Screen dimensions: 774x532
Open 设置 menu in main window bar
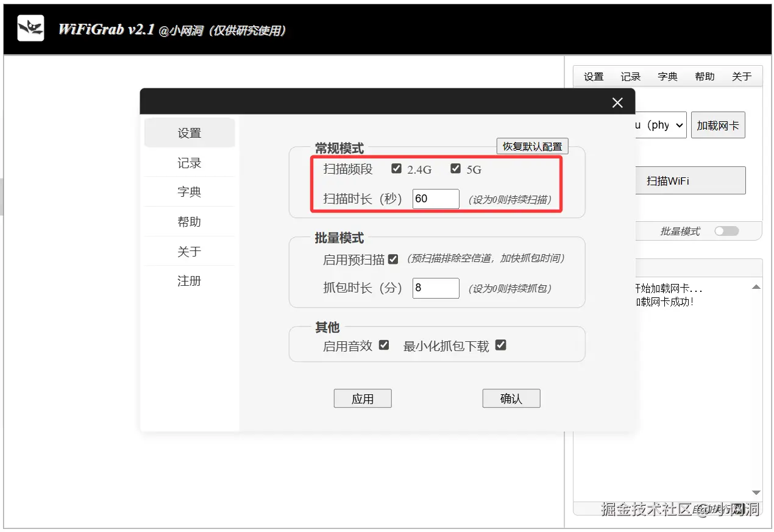[x=594, y=76]
